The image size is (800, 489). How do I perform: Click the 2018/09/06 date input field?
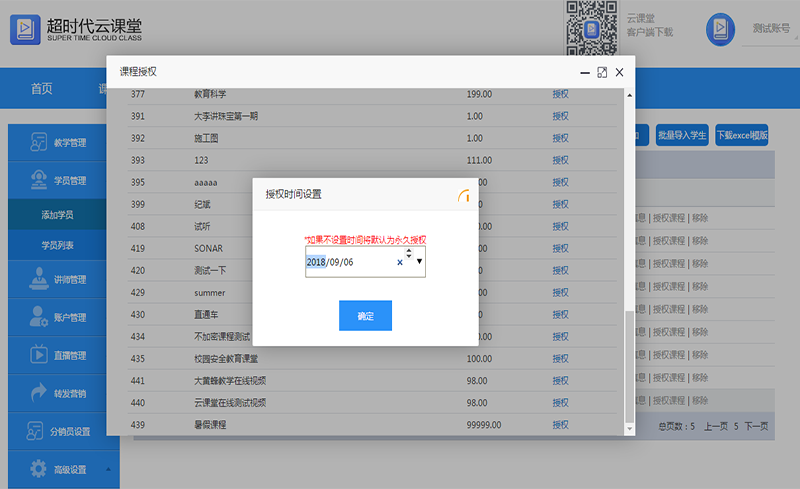350,262
